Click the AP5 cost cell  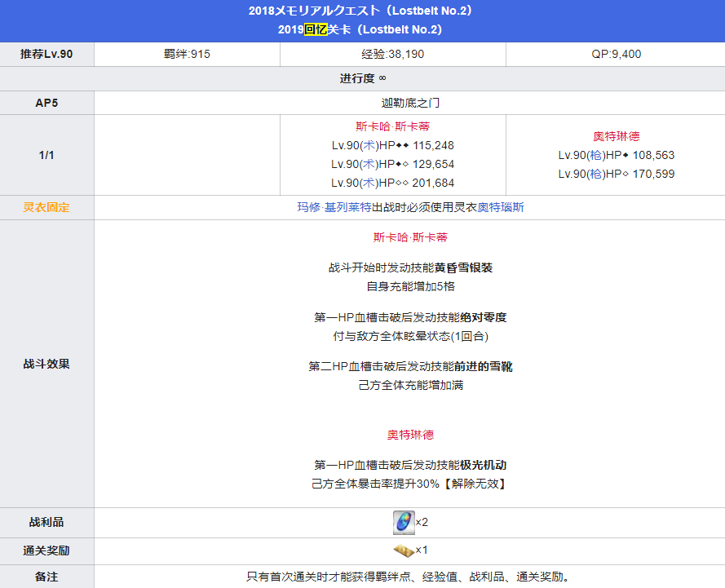pos(46,103)
